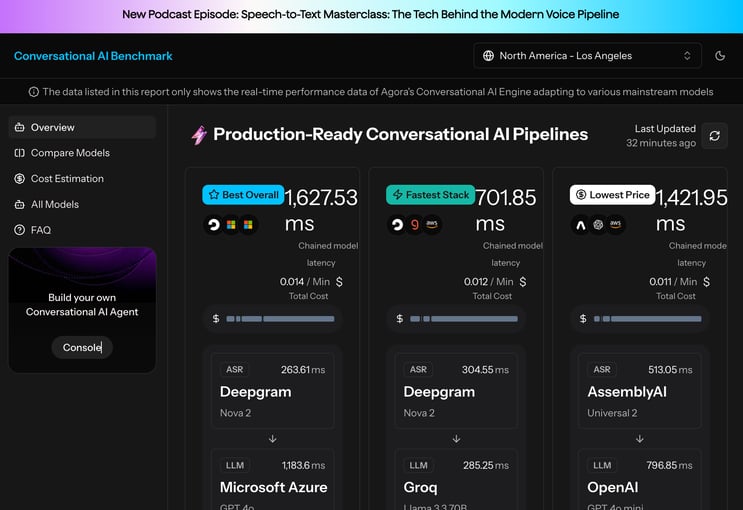
Task: Click the dollar coin icon in Lowest Price badge
Action: (581, 195)
